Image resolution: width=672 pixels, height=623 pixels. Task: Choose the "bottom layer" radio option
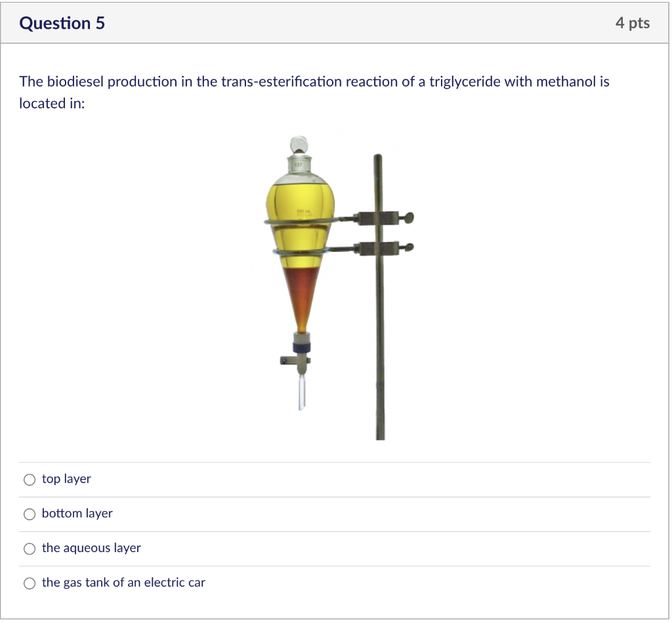pyautogui.click(x=30, y=515)
